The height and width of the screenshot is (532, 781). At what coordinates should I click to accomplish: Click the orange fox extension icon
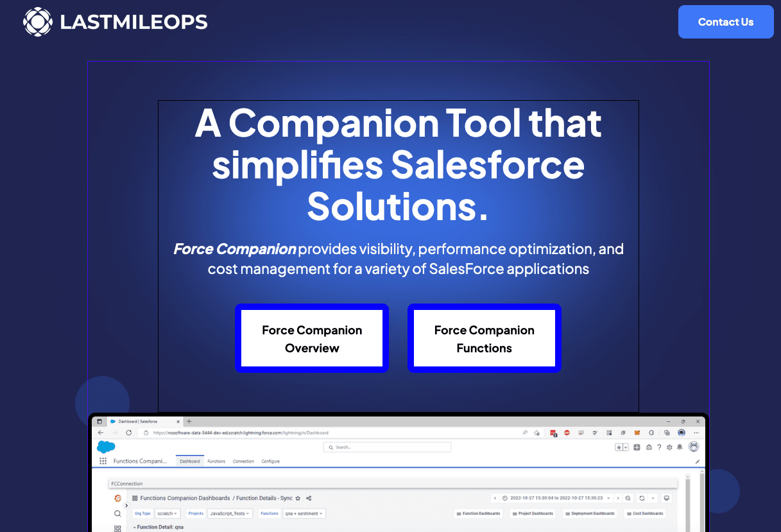coord(637,433)
